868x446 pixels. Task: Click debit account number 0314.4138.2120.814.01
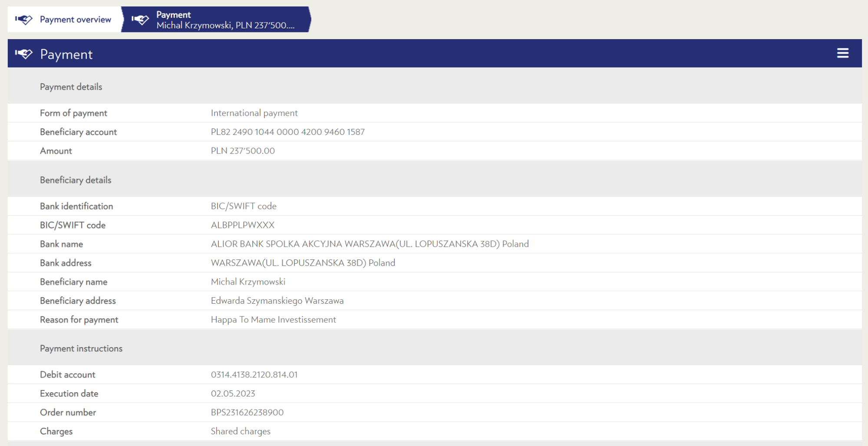(254, 375)
